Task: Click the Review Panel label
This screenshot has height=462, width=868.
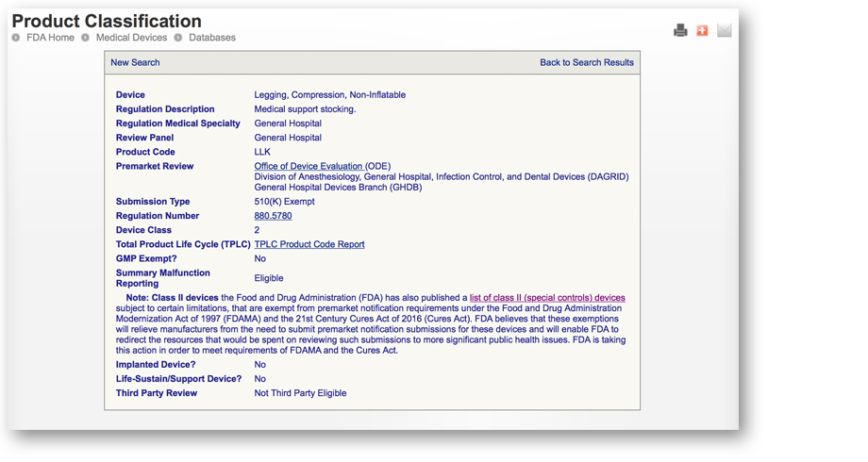Action: pos(144,138)
